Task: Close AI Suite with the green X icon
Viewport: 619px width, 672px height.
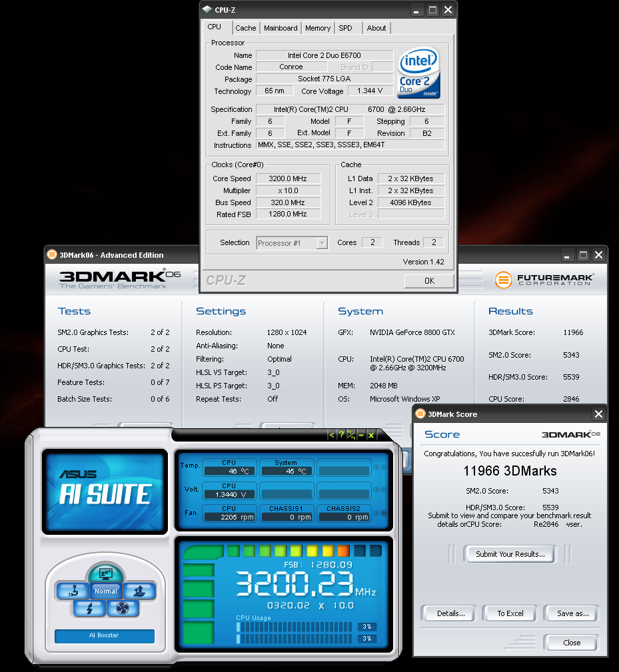Action: (370, 435)
